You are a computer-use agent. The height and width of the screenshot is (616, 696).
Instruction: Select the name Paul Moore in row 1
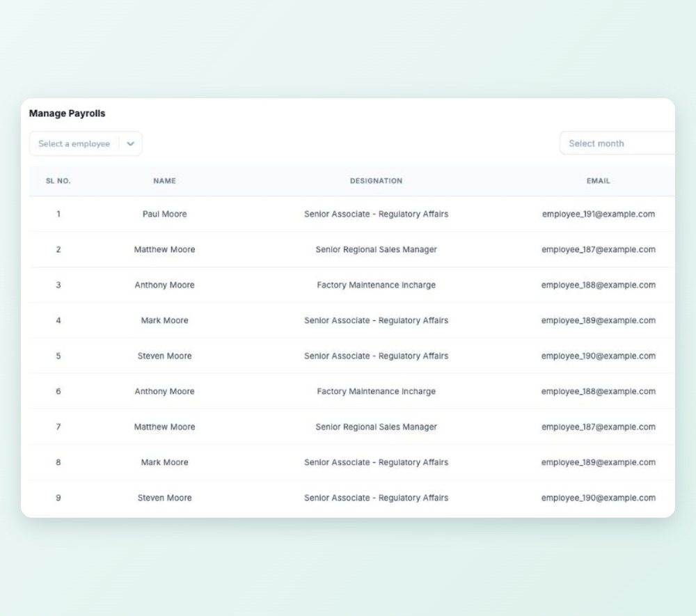pos(165,214)
